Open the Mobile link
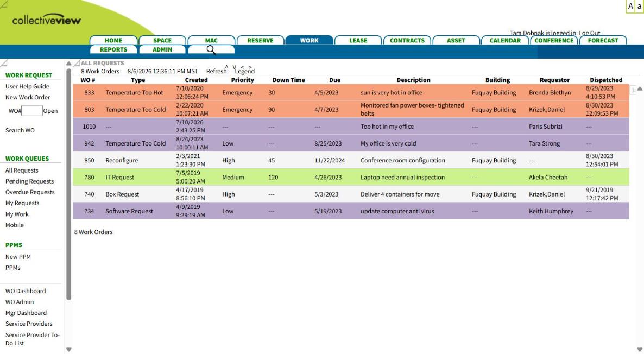The image size is (644, 354). click(14, 225)
